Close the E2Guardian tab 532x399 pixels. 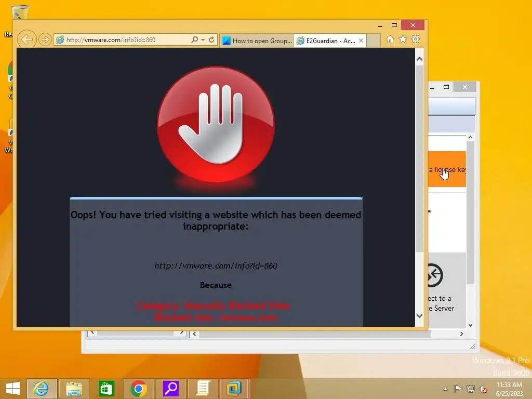tap(361, 41)
